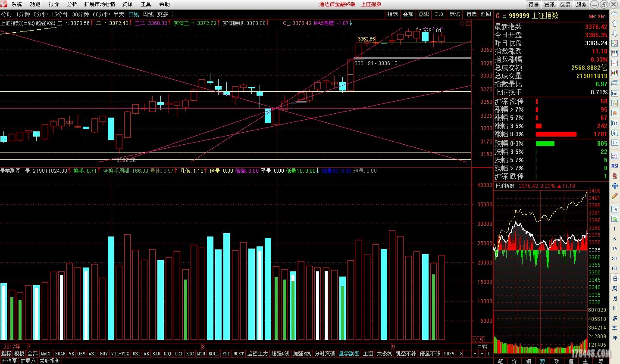Open the colored grid table icon

point(615,54)
